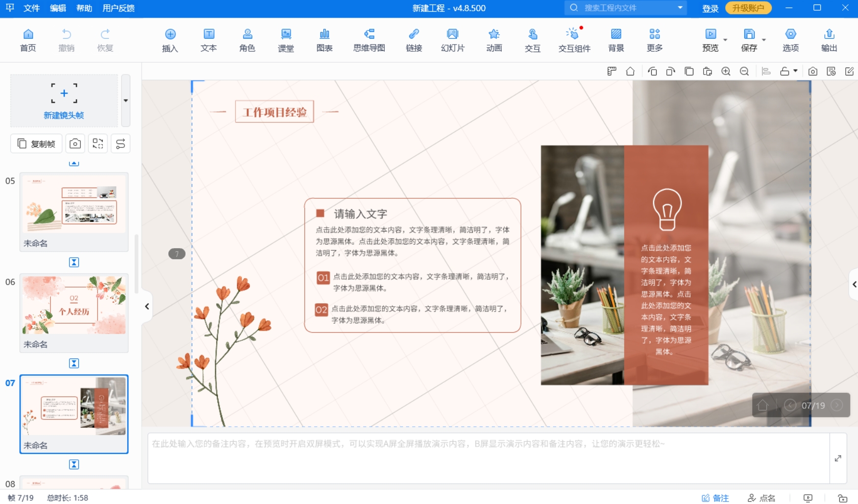Click the transition icon below frame 07
Screen dimensions: 858x504
tap(74, 464)
